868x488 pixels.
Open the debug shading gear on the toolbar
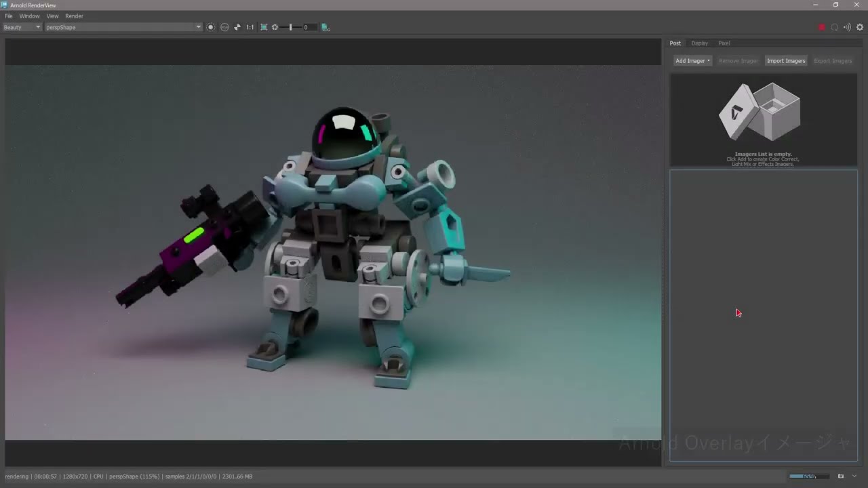[275, 27]
